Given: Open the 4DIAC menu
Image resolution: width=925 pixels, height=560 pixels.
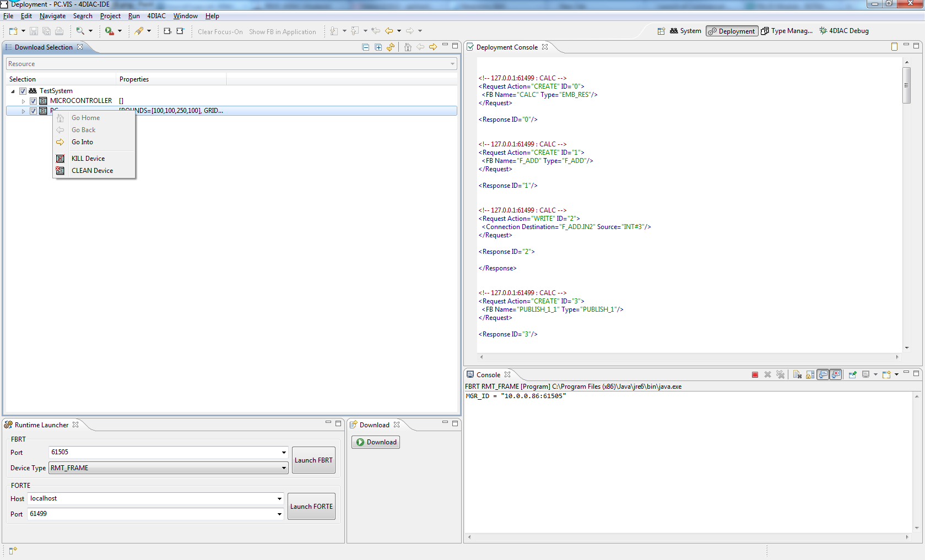Looking at the screenshot, I should tap(156, 16).
